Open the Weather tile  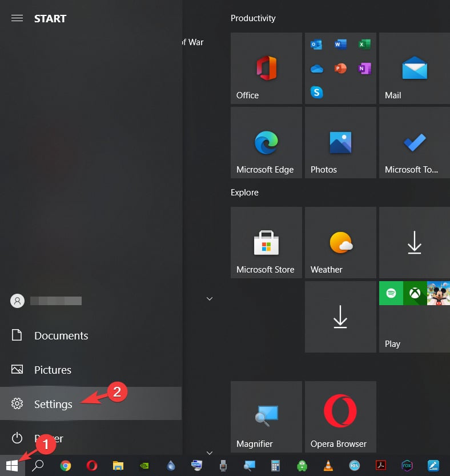pos(340,242)
